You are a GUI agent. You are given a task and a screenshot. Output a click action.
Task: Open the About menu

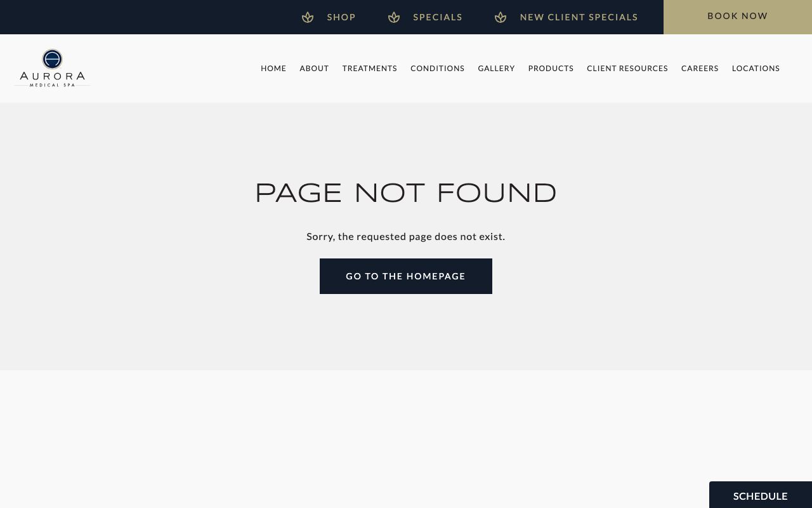coord(314,69)
